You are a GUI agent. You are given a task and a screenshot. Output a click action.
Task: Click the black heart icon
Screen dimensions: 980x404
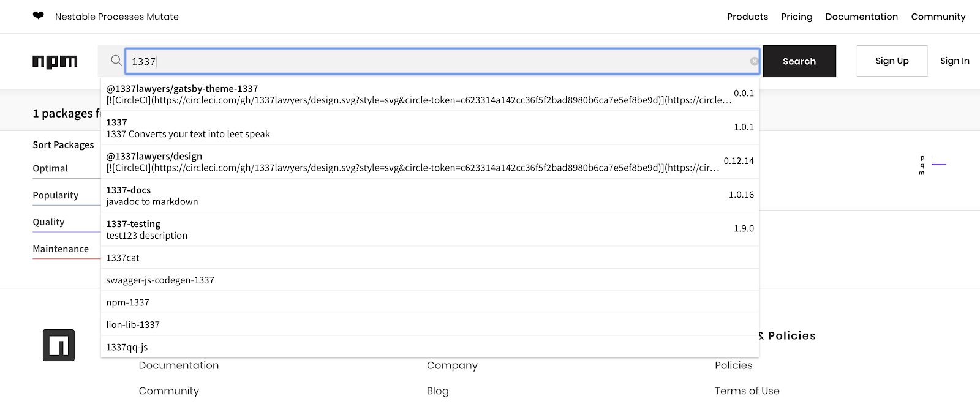pyautogui.click(x=39, y=16)
